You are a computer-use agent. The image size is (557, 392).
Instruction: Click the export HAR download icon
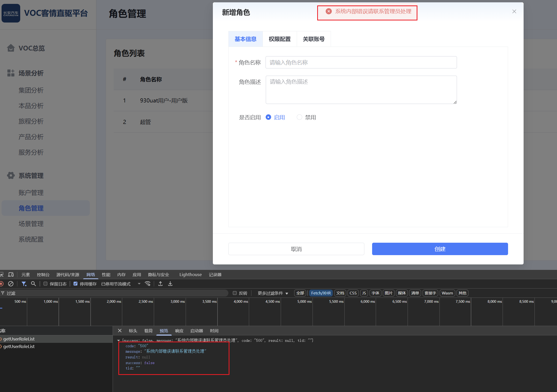[170, 284]
